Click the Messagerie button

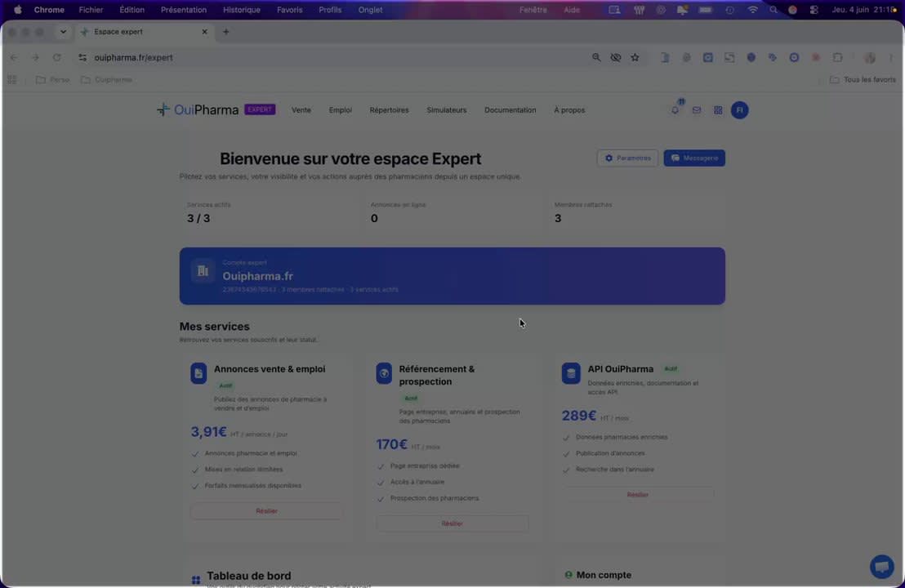(x=694, y=158)
